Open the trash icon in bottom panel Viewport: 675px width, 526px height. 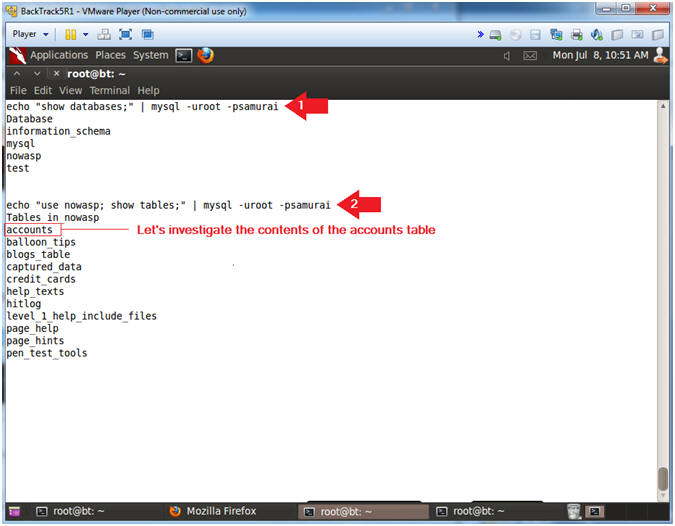[574, 511]
